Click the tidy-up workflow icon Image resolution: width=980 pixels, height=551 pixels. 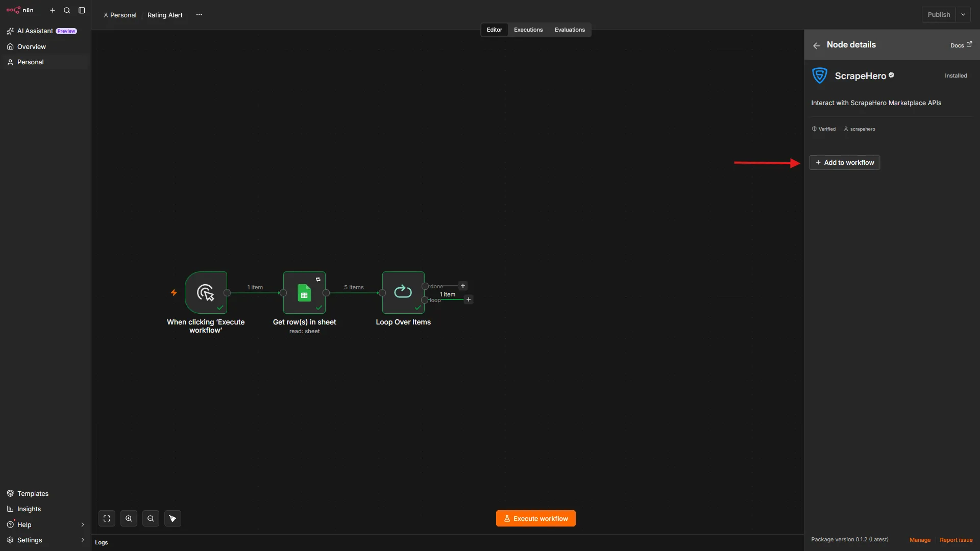173,518
